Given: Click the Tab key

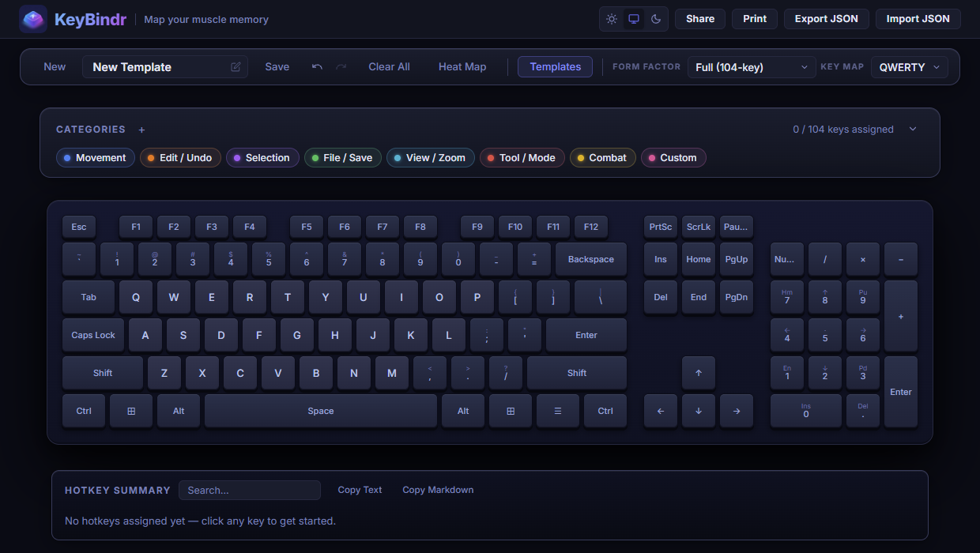Looking at the screenshot, I should (x=89, y=297).
